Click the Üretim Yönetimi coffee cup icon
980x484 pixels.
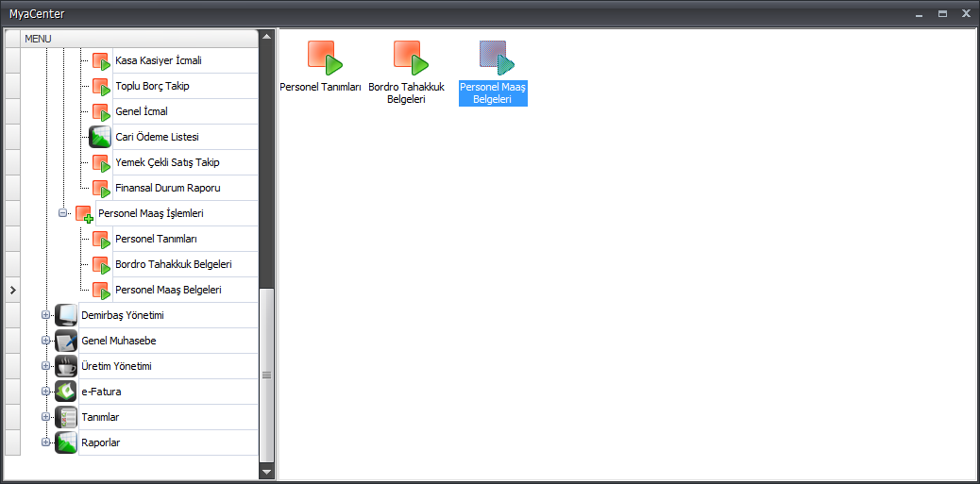tap(66, 366)
